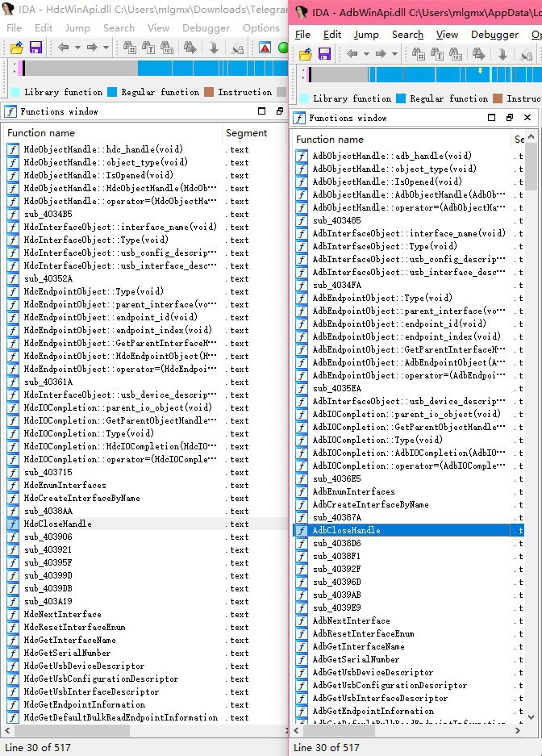Sort by Function name column in AdbWinApi window
The height and width of the screenshot is (756, 542).
coord(401,140)
